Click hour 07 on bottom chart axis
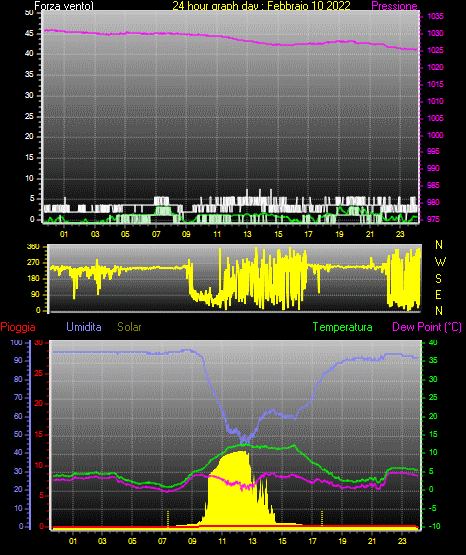Screen dimensions: 466x555 [x=162, y=541]
